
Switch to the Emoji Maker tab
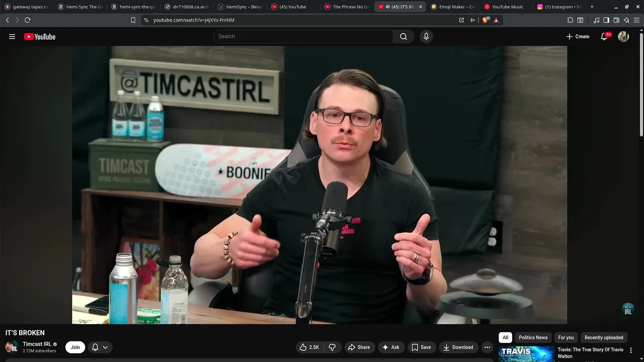pyautogui.click(x=453, y=7)
